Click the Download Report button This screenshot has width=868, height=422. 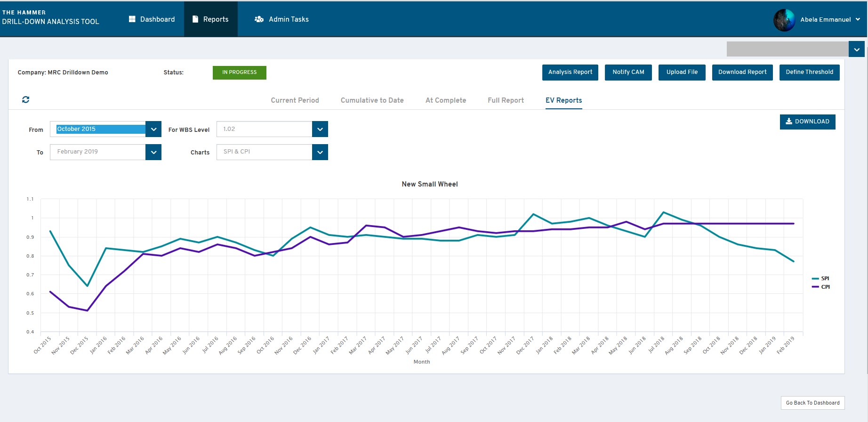742,72
